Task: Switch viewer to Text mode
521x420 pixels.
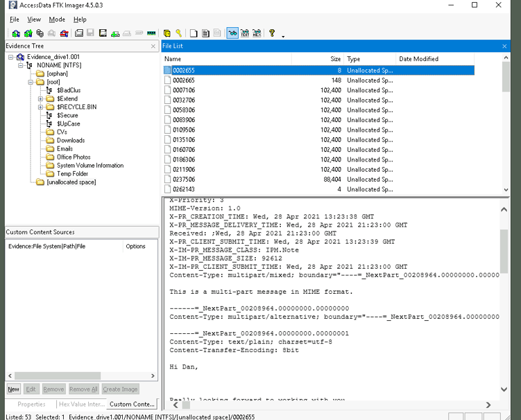Action: 245,33
